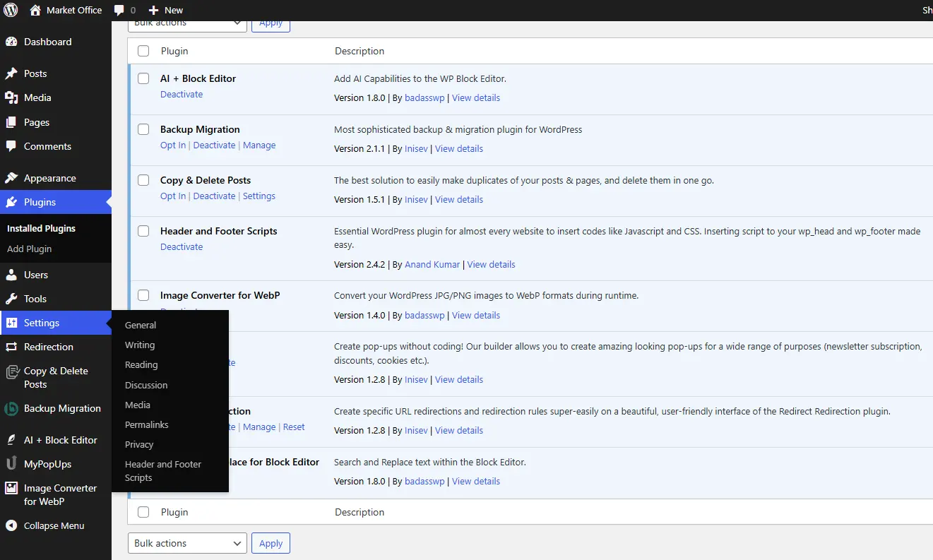The image size is (933, 560).
Task: Click Apply button beside bottom Bulk actions
Action: point(271,543)
